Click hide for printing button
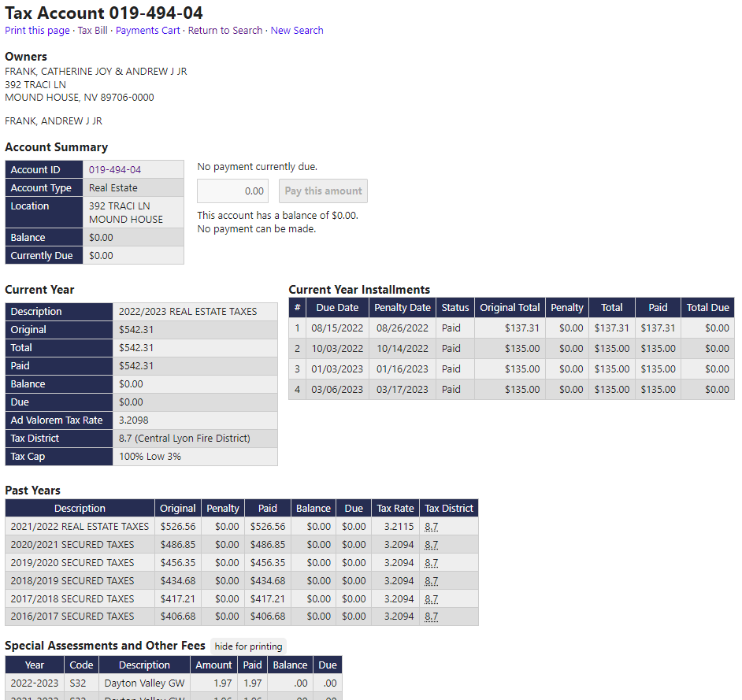This screenshot has width=742, height=700. (248, 646)
